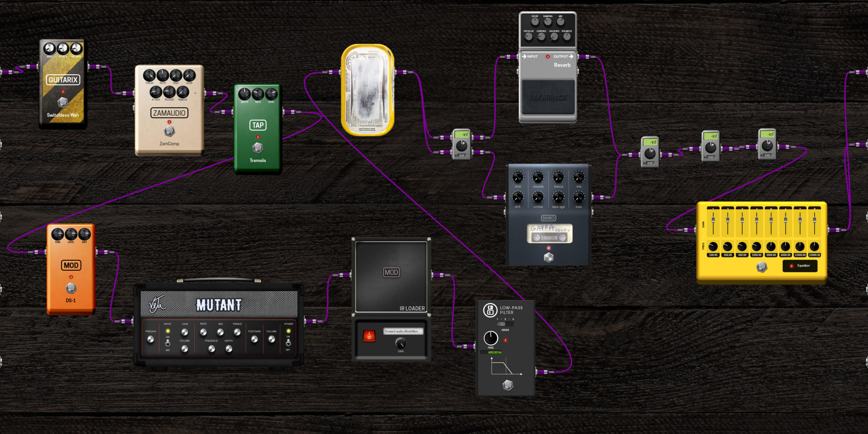Click the Equalizer 100.00 frequency knob

pyautogui.click(x=713, y=247)
